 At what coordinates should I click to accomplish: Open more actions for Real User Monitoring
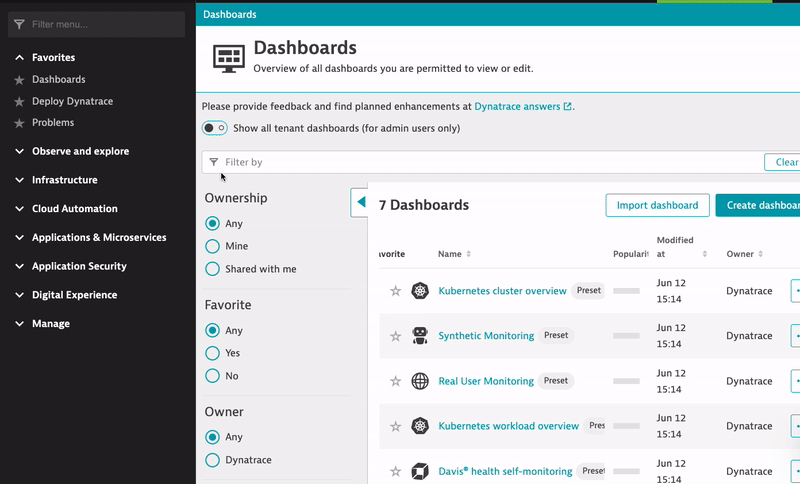pyautogui.click(x=795, y=381)
